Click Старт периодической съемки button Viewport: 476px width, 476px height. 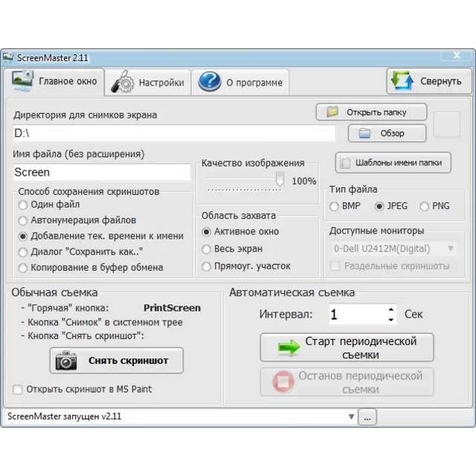click(x=347, y=347)
